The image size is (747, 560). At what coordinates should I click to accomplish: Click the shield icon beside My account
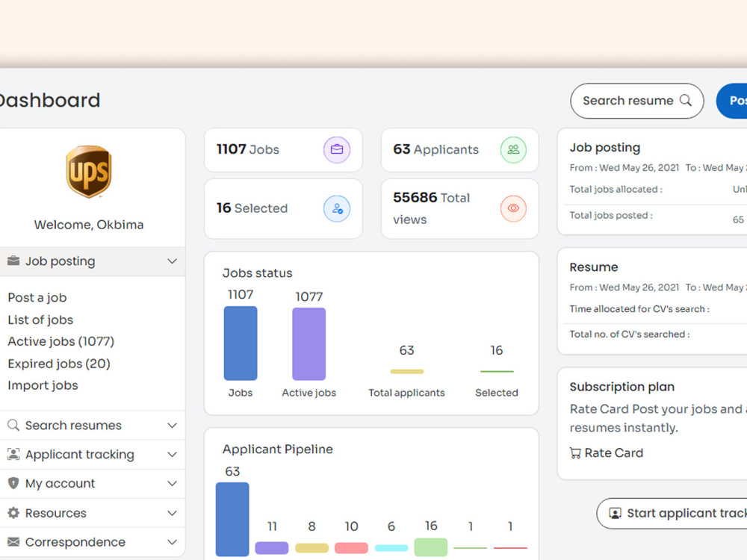[x=13, y=483]
